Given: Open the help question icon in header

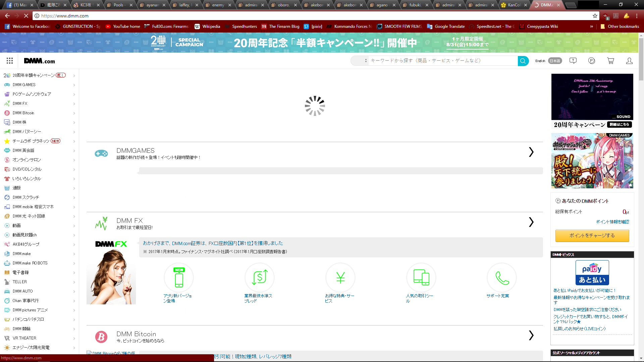Looking at the screenshot, I should [573, 61].
